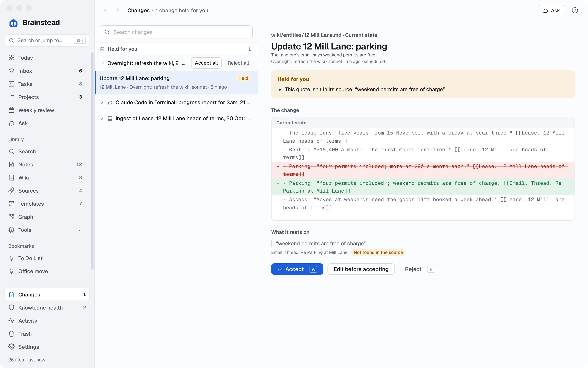This screenshot has width=588, height=368.
Task: Focus the Search changes field
Action: pyautogui.click(x=176, y=32)
